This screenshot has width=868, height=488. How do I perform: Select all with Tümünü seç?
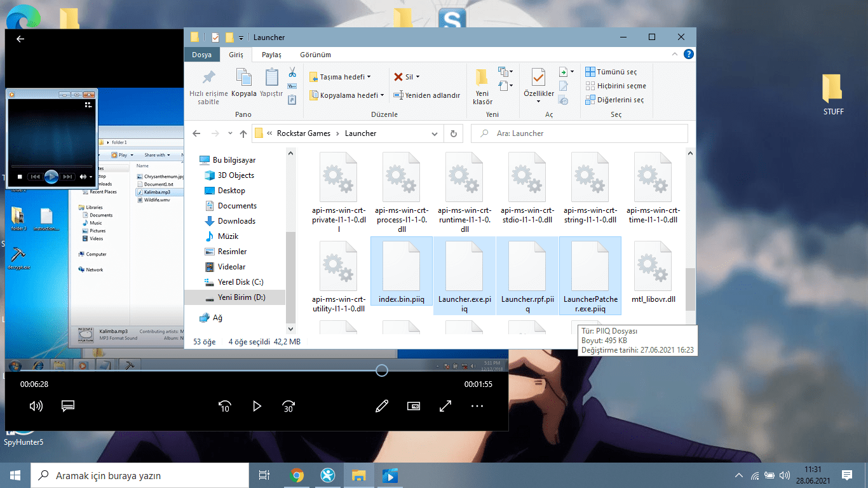pos(611,72)
